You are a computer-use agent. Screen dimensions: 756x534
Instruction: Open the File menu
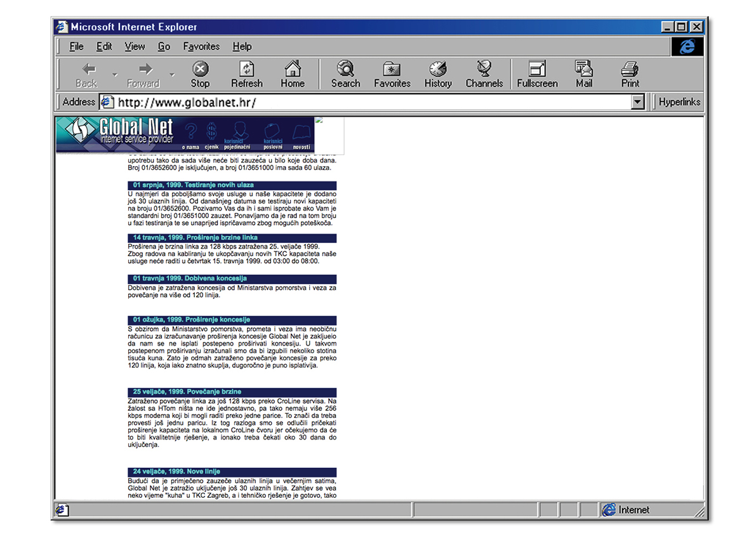pyautogui.click(x=76, y=46)
